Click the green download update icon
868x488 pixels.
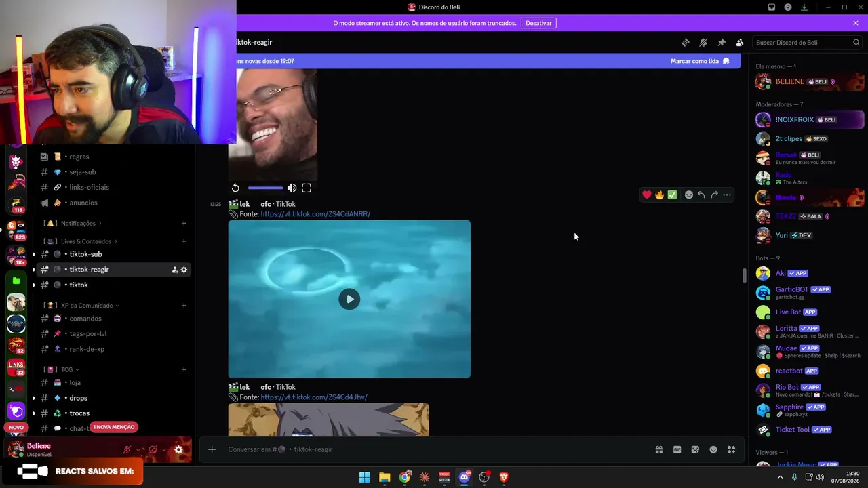click(x=804, y=7)
